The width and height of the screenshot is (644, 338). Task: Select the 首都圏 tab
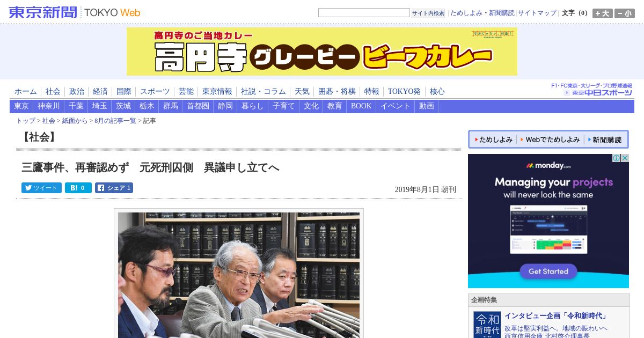[x=198, y=106]
